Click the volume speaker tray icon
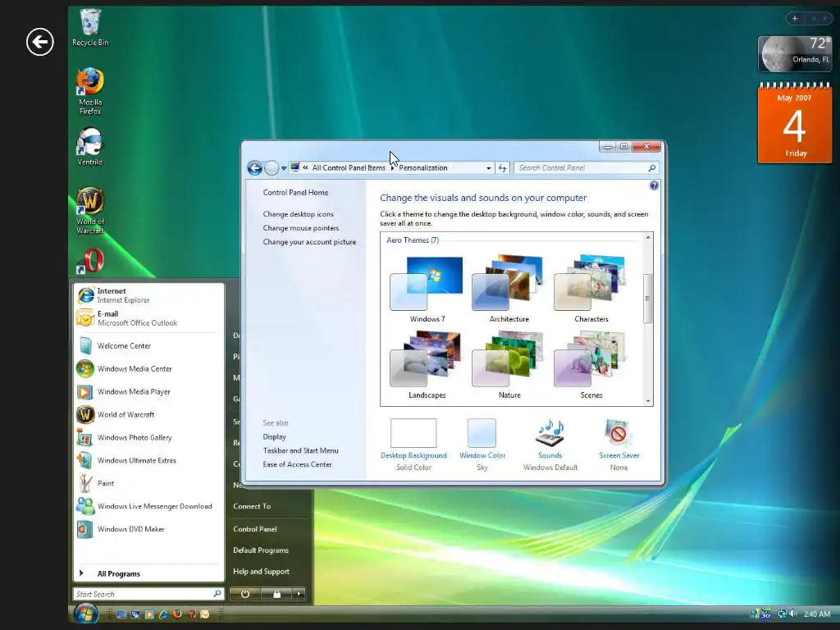This screenshot has width=840, height=630. coord(793,614)
